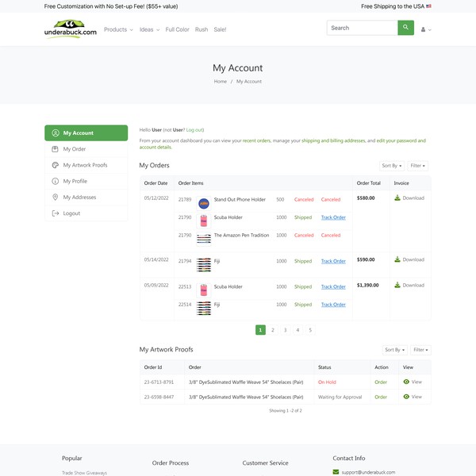Viewport: 476px width, 476px height.
Task: Click Track Order for order 22514
Action: 333,305
